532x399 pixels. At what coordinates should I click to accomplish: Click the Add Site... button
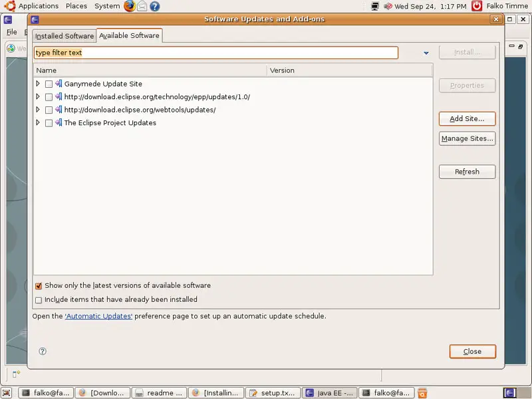[467, 119]
